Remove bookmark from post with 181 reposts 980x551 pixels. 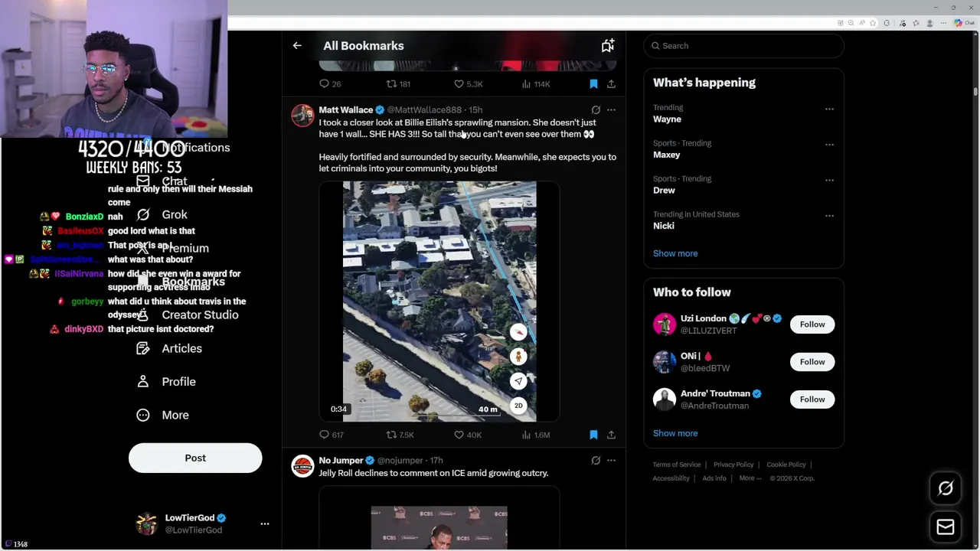tap(593, 84)
